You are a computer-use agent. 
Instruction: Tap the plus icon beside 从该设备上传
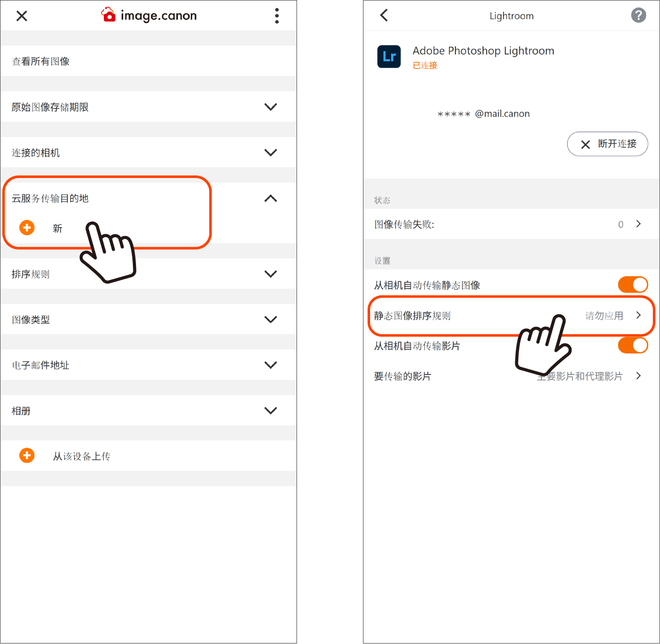tap(27, 455)
